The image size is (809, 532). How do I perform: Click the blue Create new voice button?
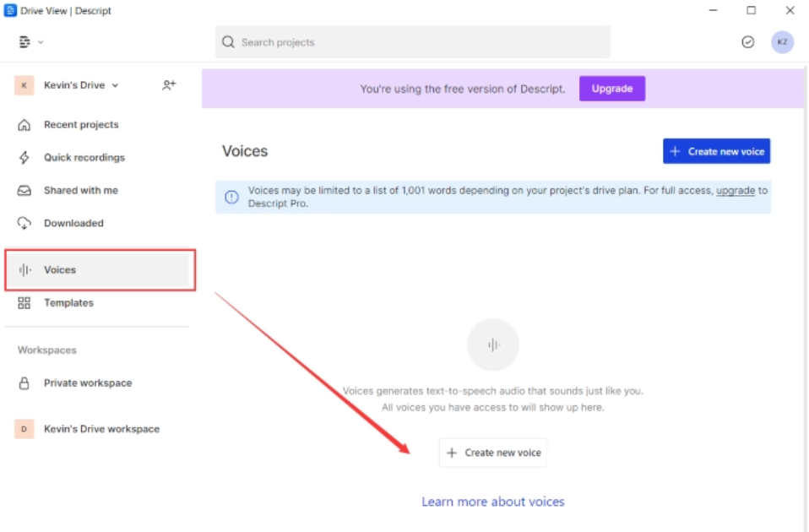tap(716, 151)
